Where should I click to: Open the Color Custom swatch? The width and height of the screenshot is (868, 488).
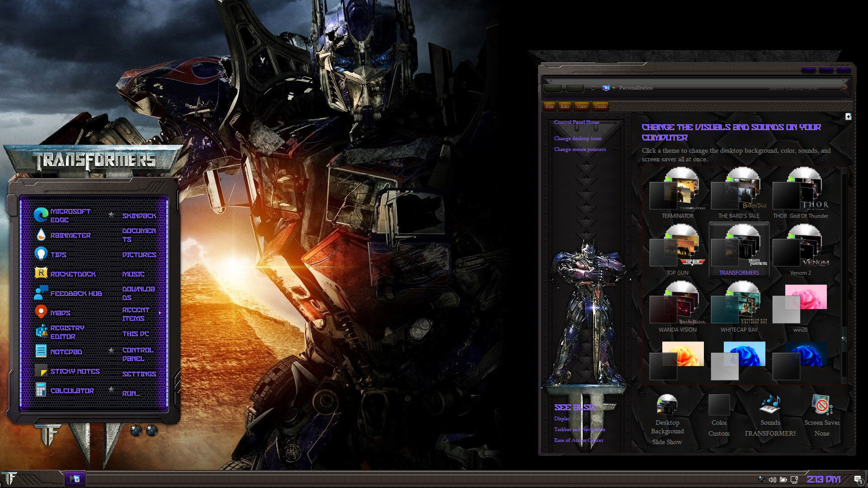tap(719, 405)
